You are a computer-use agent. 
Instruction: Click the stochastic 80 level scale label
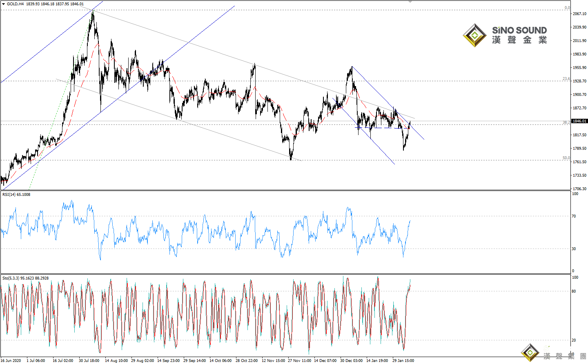[x=574, y=291]
